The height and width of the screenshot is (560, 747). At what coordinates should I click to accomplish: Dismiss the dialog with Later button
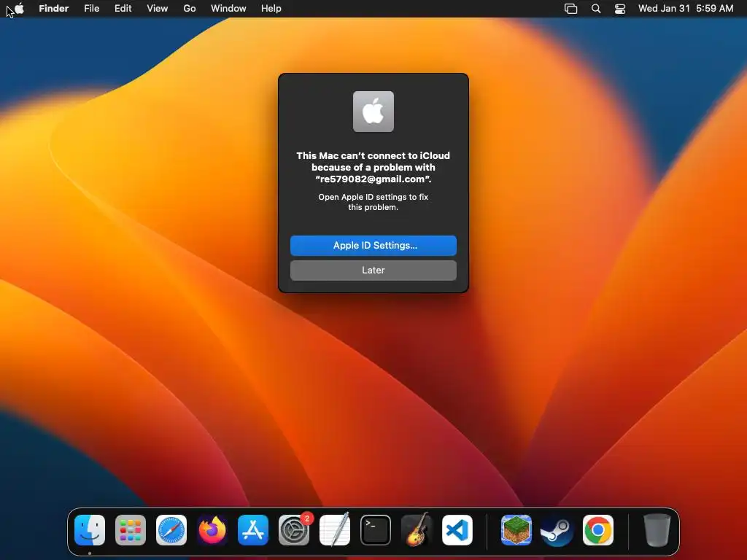click(x=373, y=270)
